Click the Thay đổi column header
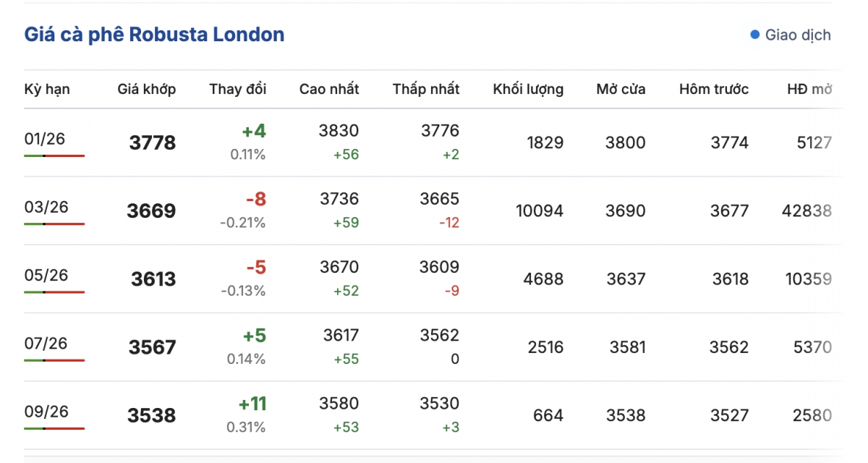The height and width of the screenshot is (463, 868). coord(238,90)
